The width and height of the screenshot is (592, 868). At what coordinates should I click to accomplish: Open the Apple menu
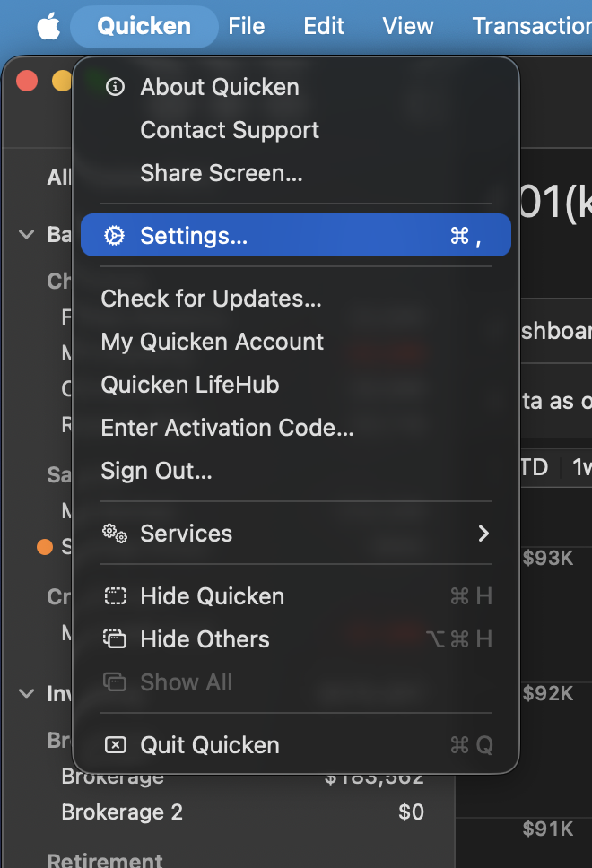(48, 26)
